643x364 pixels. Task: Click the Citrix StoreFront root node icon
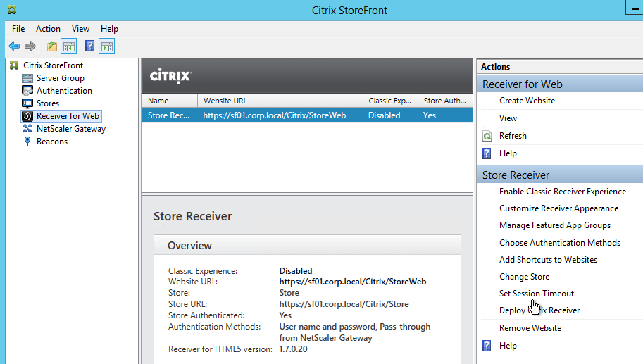tap(14, 65)
